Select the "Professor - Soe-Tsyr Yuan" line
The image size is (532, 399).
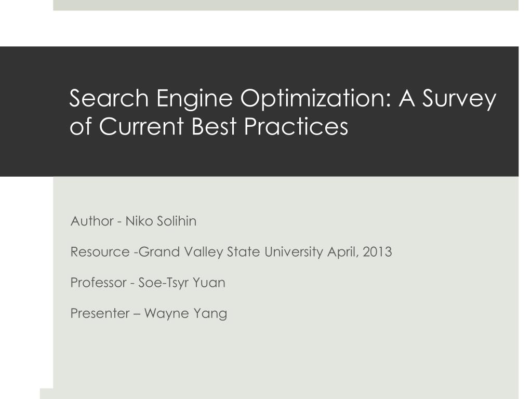[148, 283]
